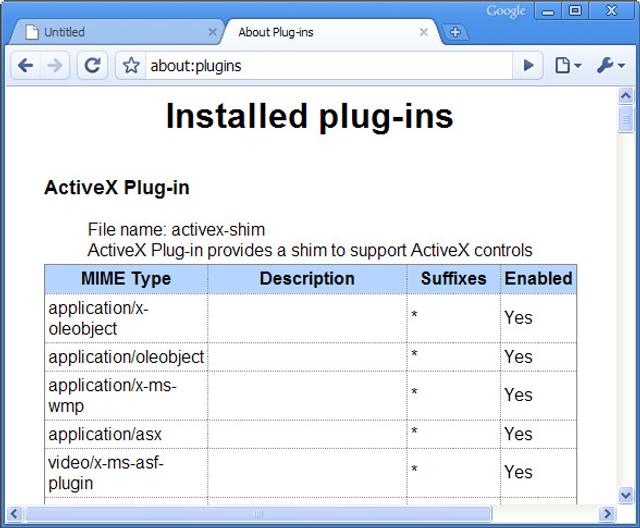Click the Description column header
The image size is (640, 528).
(x=307, y=279)
